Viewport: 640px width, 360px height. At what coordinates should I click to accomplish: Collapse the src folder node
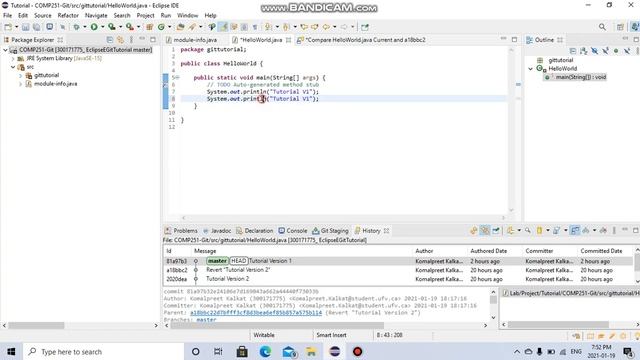13,67
